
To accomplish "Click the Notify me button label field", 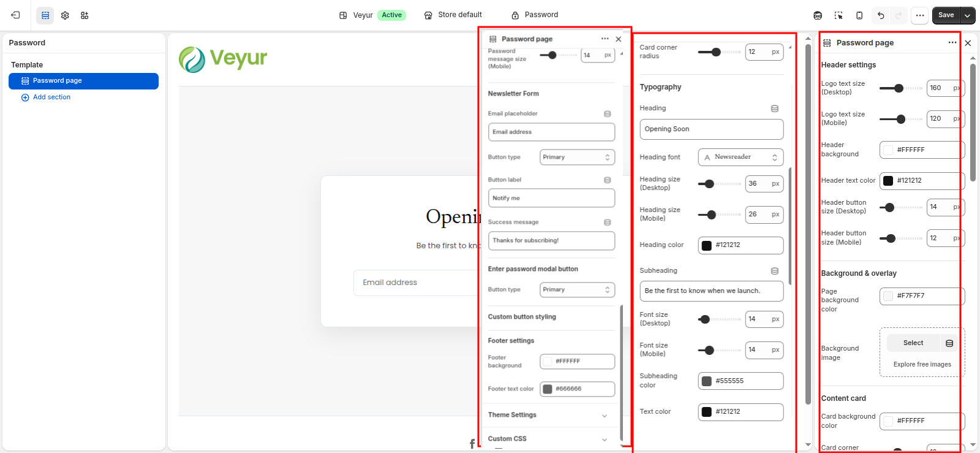I will [551, 199].
